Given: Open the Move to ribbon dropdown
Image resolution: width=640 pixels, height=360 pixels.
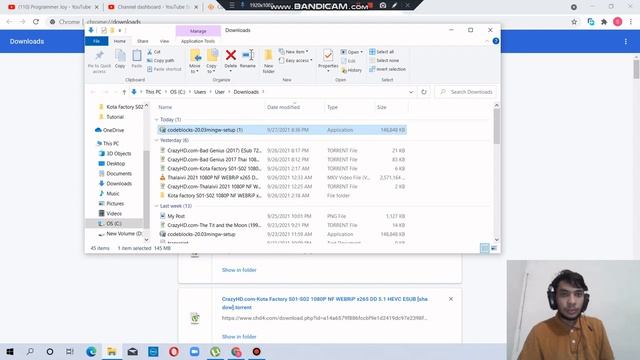Looking at the screenshot, I should [195, 61].
